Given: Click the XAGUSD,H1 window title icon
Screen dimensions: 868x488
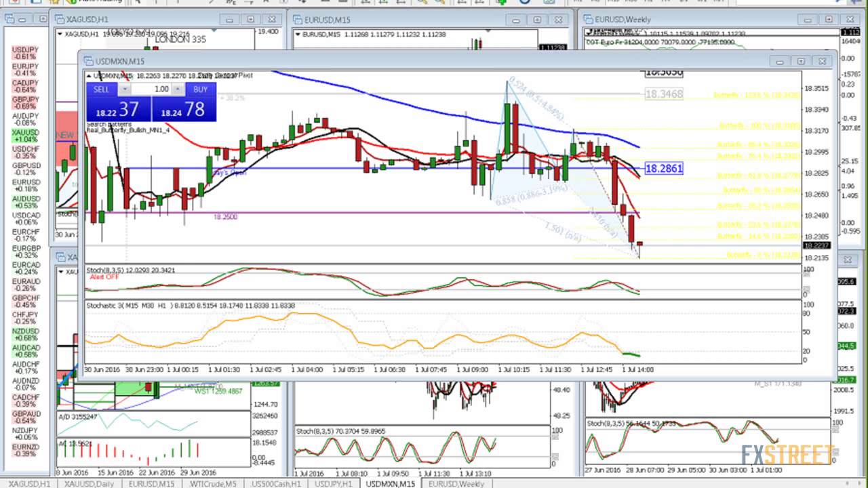Looking at the screenshot, I should pos(61,19).
